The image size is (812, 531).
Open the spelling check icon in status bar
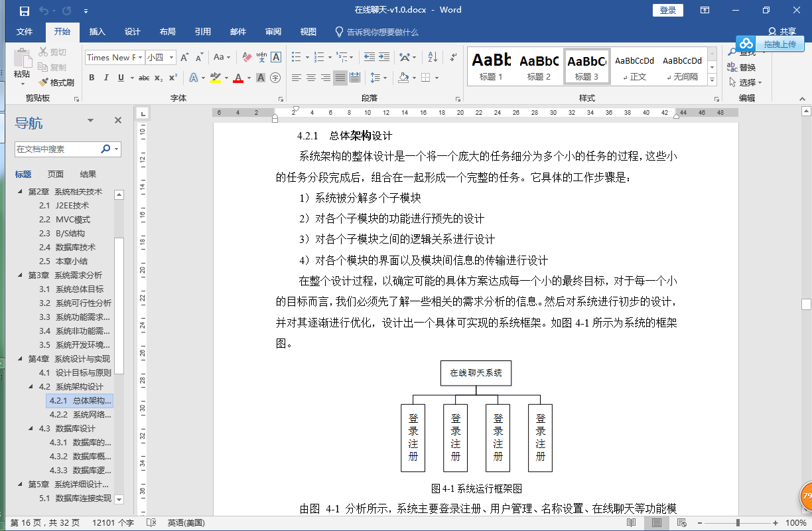[x=151, y=523]
